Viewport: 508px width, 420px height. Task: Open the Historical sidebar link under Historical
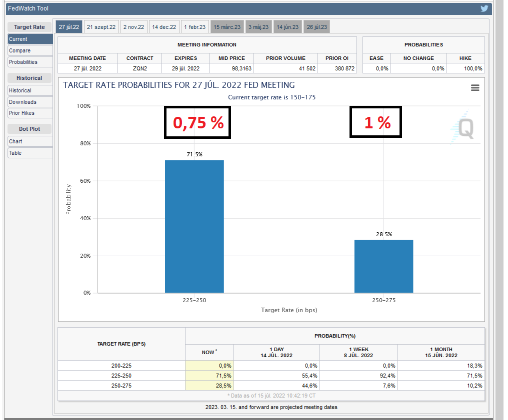point(30,90)
